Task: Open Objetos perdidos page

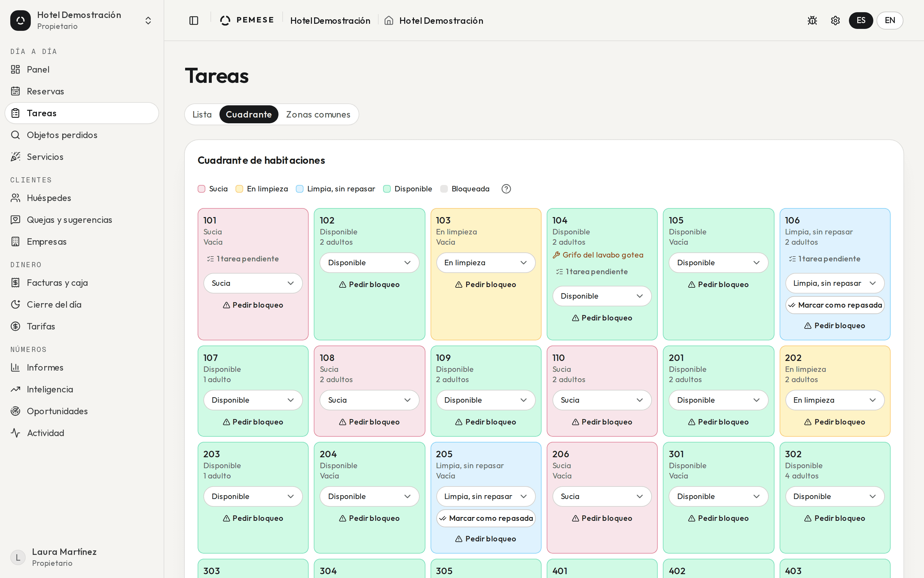Action: tap(82, 135)
